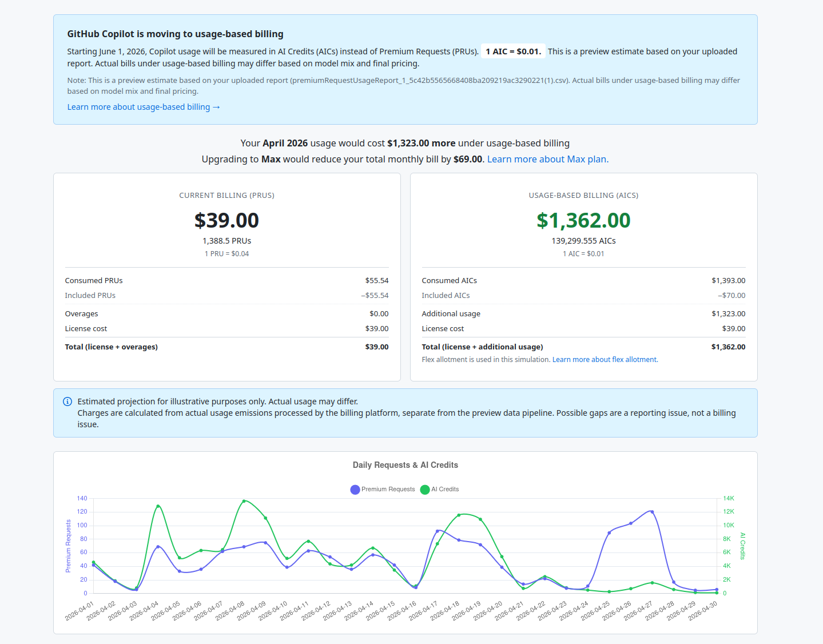Click the Premium Requests y-axis title
The width and height of the screenshot is (823, 644).
pyautogui.click(x=69, y=546)
